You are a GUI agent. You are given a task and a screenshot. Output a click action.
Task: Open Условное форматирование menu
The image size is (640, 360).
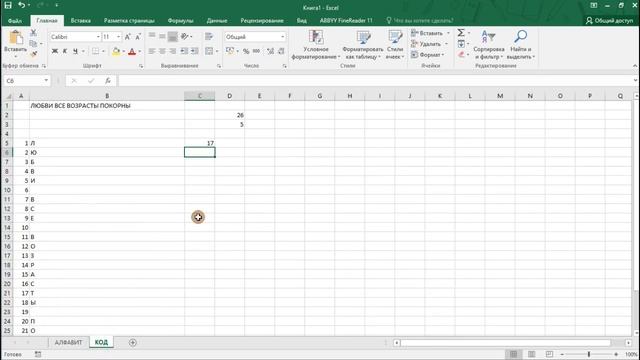coord(316,44)
